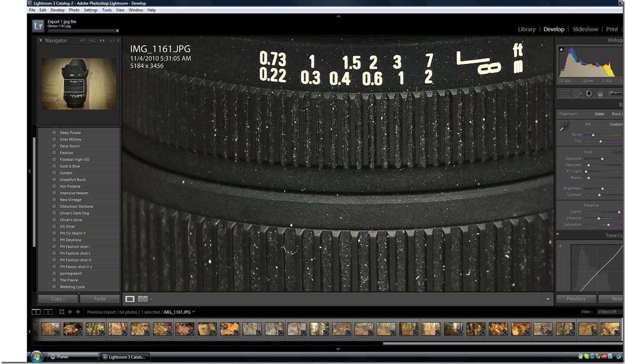Pick the White Balance eyedropper tool
625x364 pixels.
coord(564,127)
